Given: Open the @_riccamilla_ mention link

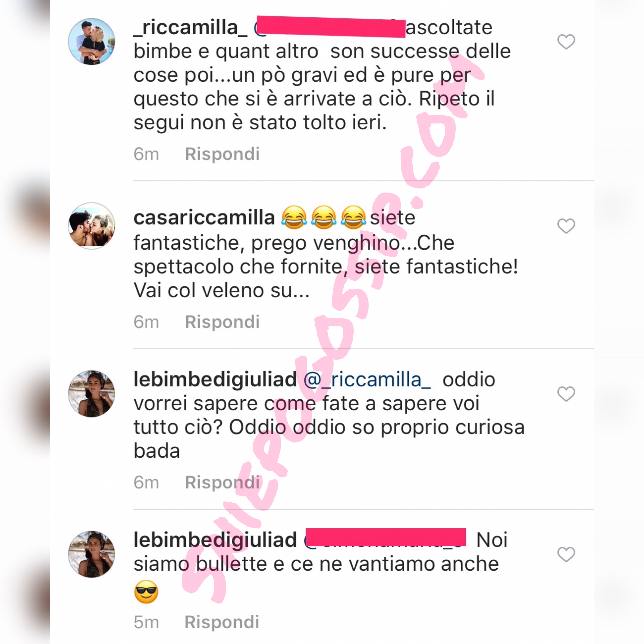Looking at the screenshot, I should pyautogui.click(x=367, y=380).
